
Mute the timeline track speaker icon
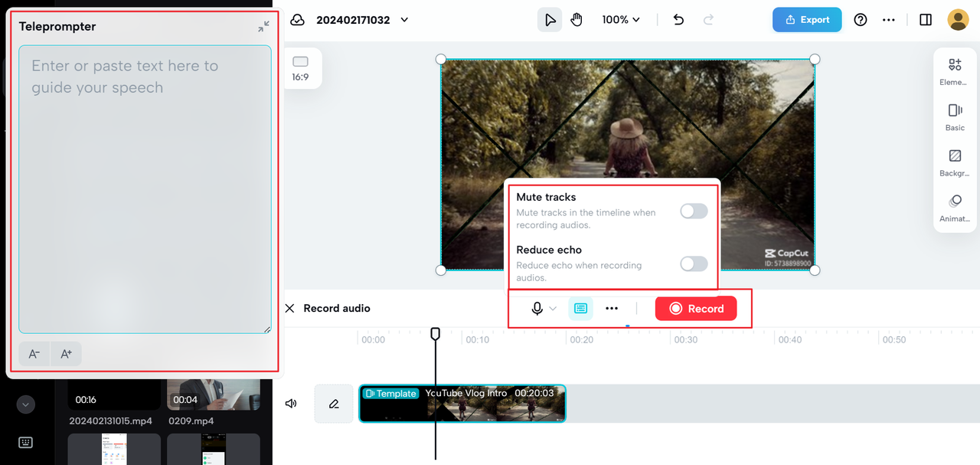291,403
